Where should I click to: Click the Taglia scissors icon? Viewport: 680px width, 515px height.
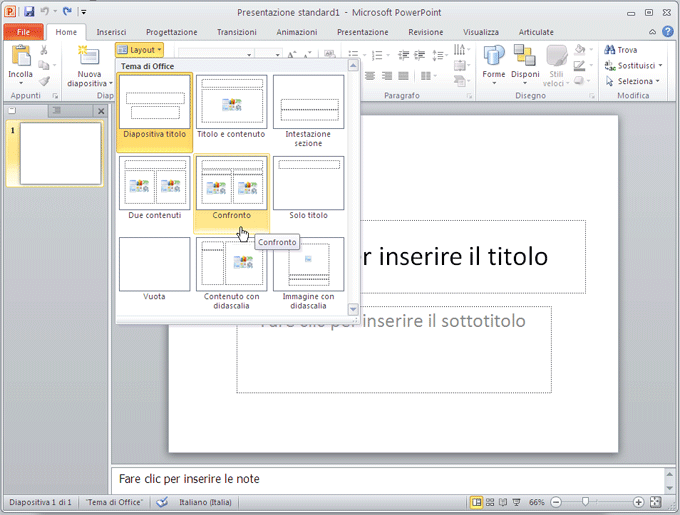pyautogui.click(x=44, y=50)
